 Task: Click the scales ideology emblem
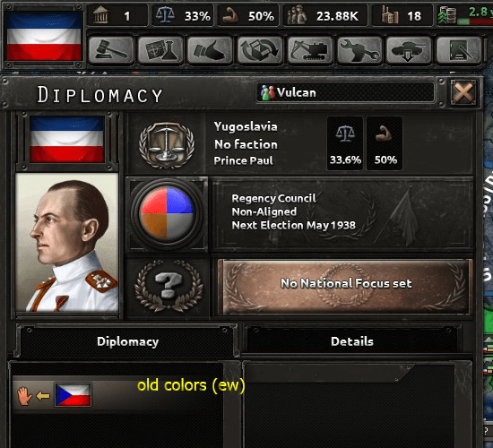167,145
